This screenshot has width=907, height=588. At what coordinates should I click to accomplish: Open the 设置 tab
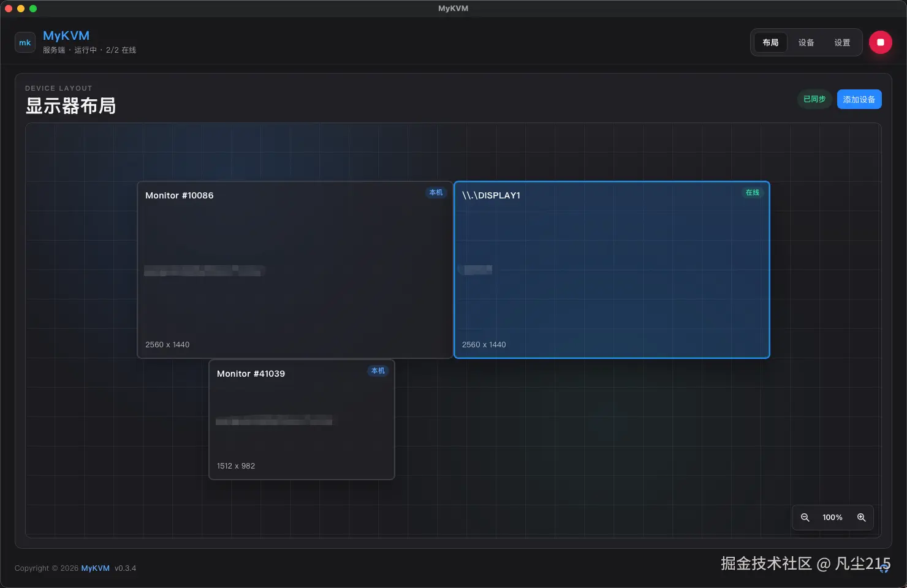point(842,42)
